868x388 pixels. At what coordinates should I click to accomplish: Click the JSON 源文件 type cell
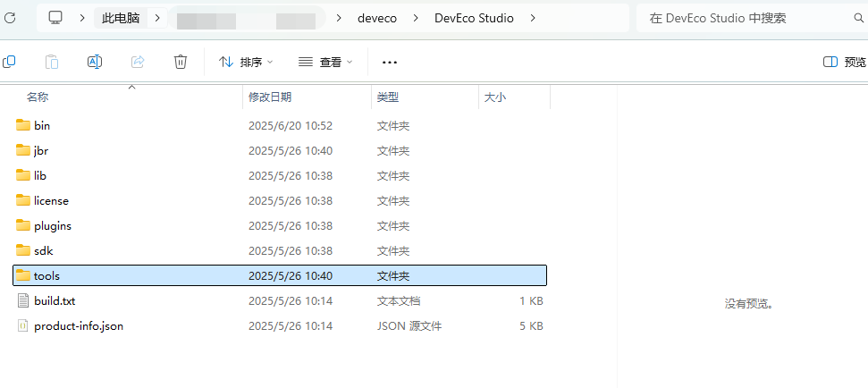[409, 326]
